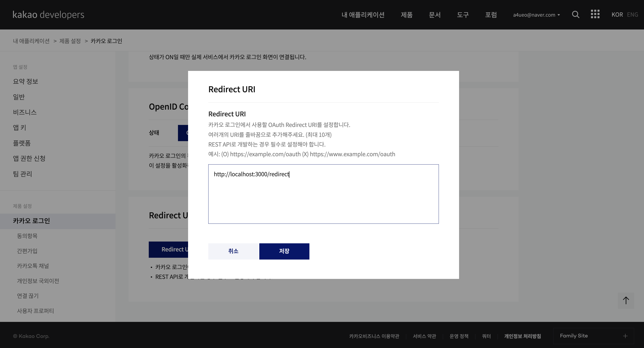Click the search magnifier icon

(575, 15)
